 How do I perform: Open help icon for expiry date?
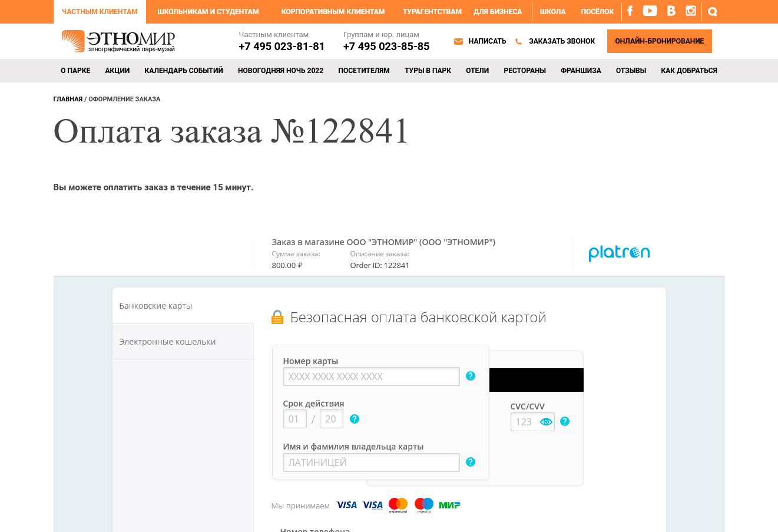point(355,419)
